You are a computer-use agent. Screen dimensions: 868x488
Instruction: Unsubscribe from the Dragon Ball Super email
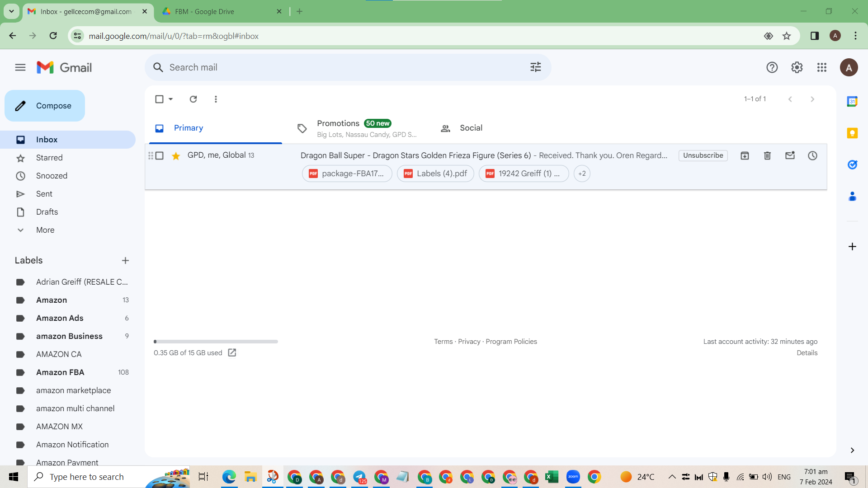[703, 155]
